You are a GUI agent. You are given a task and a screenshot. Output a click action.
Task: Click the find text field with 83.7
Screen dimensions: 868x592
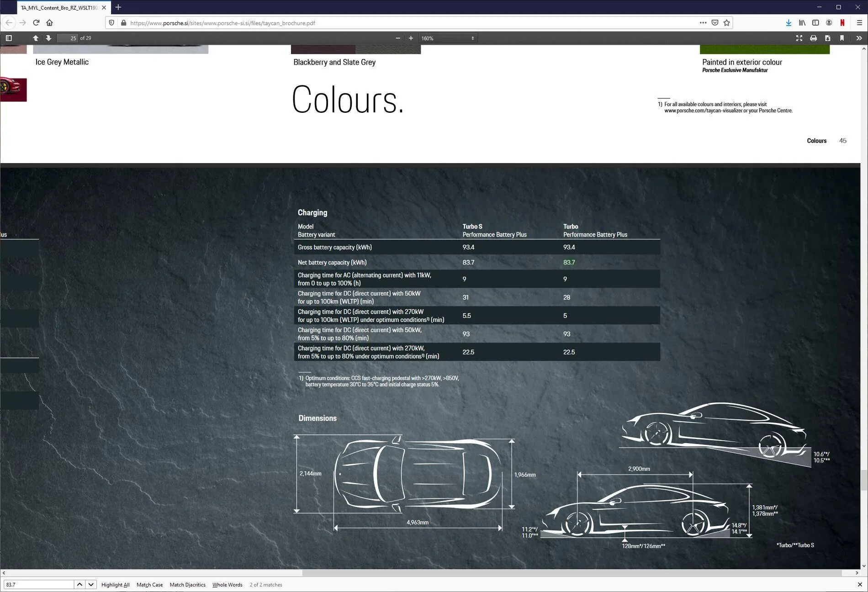point(39,584)
